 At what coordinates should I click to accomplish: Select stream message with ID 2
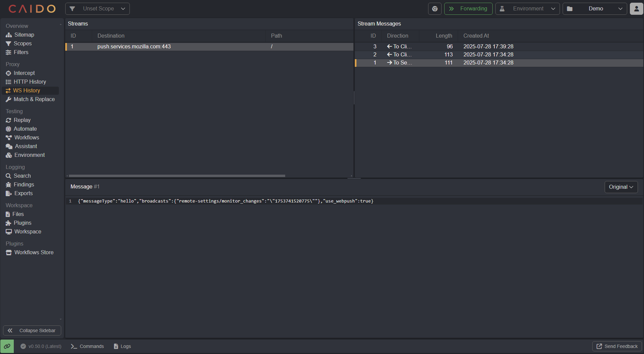pyautogui.click(x=437, y=54)
